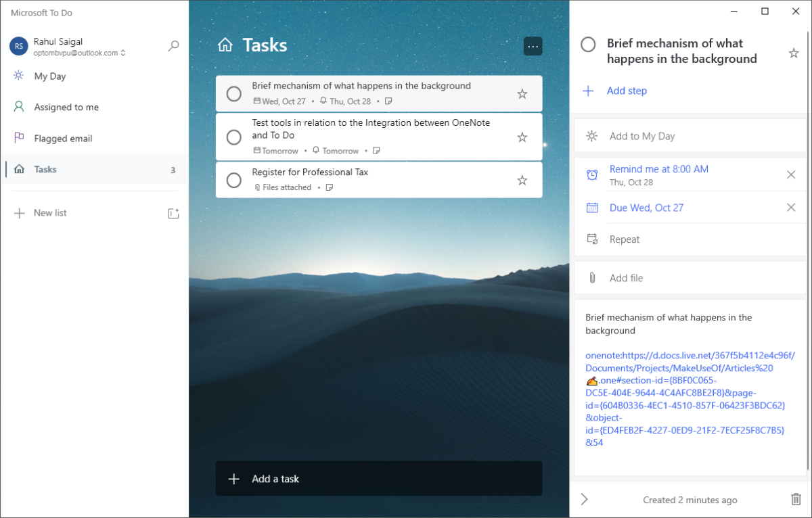Complete the Brief mechanism task circle in list
This screenshot has height=518, width=812.
pyautogui.click(x=233, y=93)
